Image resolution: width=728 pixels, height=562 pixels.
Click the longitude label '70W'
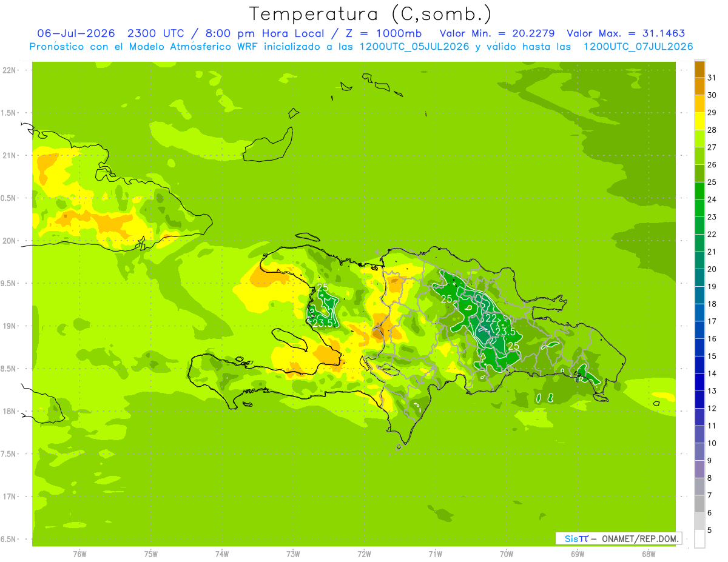(507, 554)
